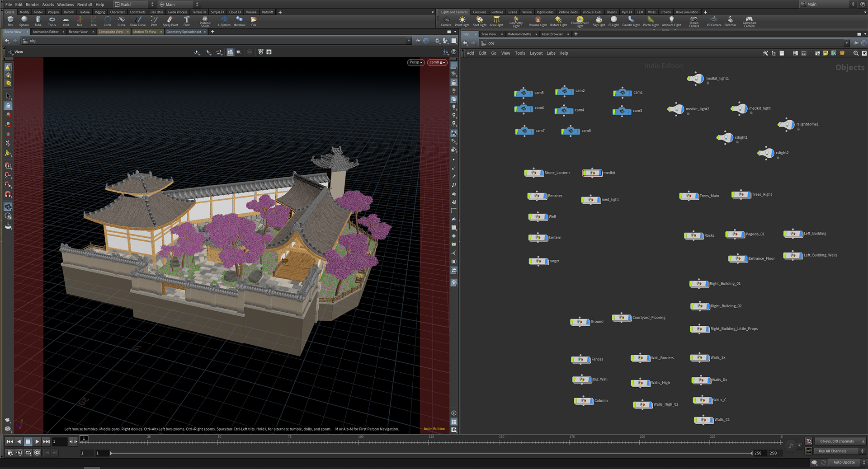
Task: Select the Draw Curve shelf tool
Action: pyautogui.click(x=138, y=21)
